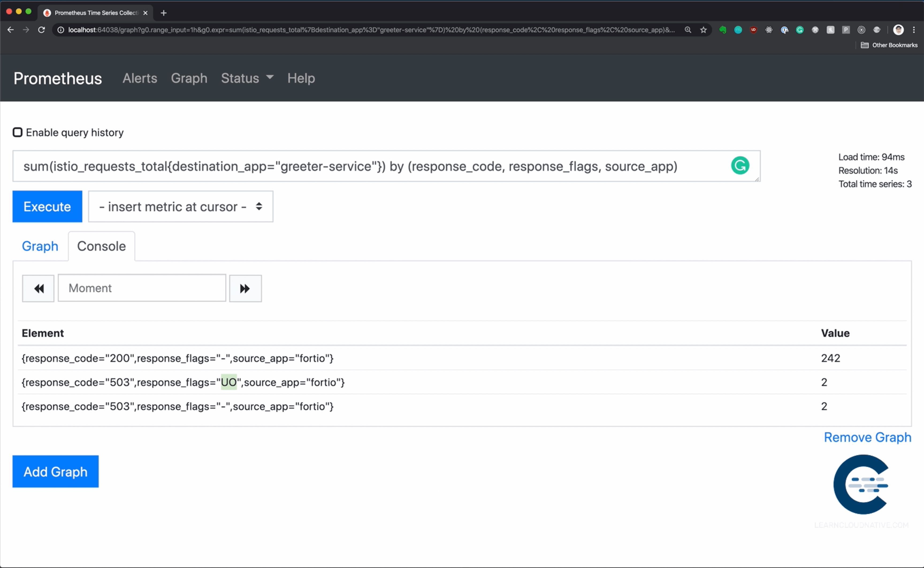The image size is (924, 568).
Task: Open the Alerts page
Action: click(x=140, y=78)
